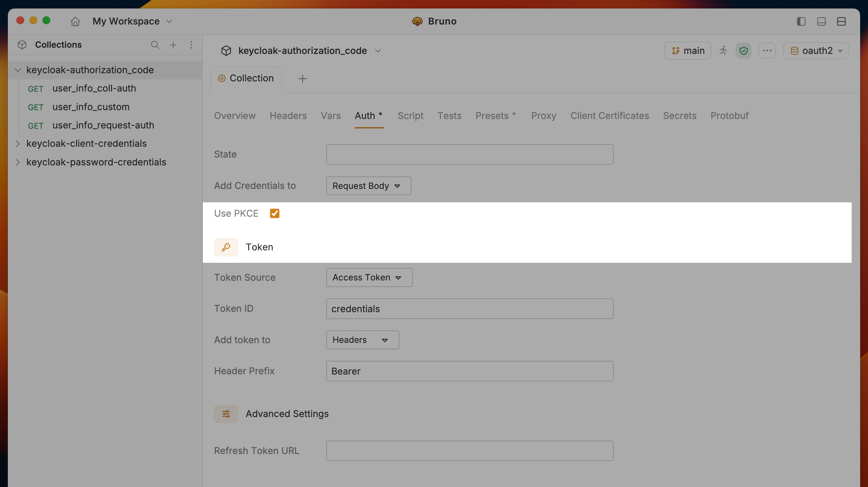The image size is (868, 487).
Task: Open a new tab with plus icon
Action: pos(303,78)
